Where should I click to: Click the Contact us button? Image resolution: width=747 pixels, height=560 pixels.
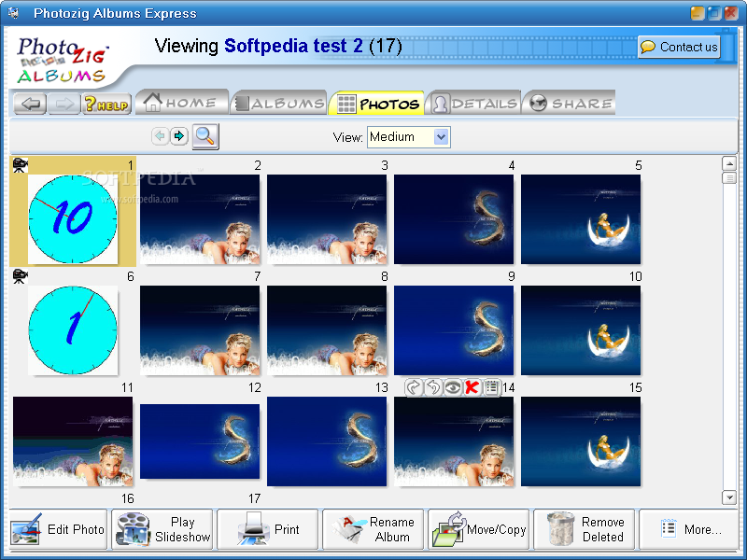click(x=679, y=47)
